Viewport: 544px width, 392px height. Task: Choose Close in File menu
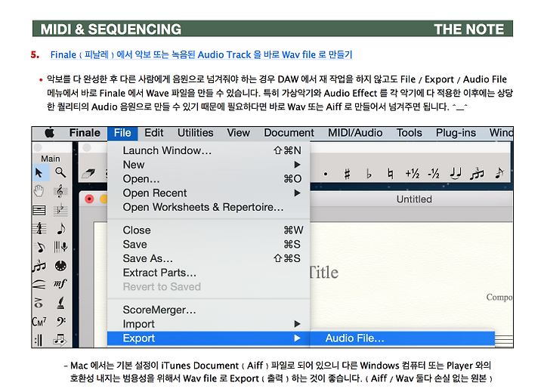[209, 230]
